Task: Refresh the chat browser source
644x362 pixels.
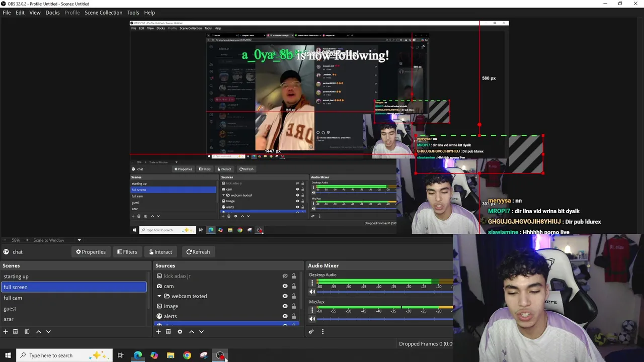Action: (x=198, y=252)
